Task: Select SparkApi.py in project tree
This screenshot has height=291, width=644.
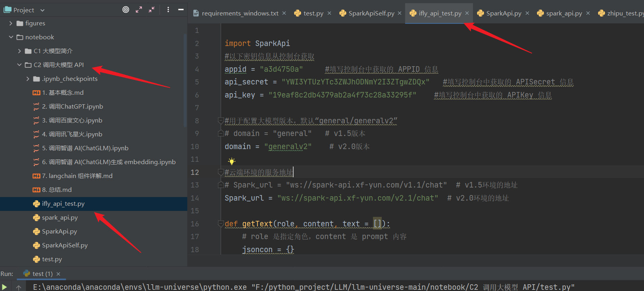Action: [55, 232]
